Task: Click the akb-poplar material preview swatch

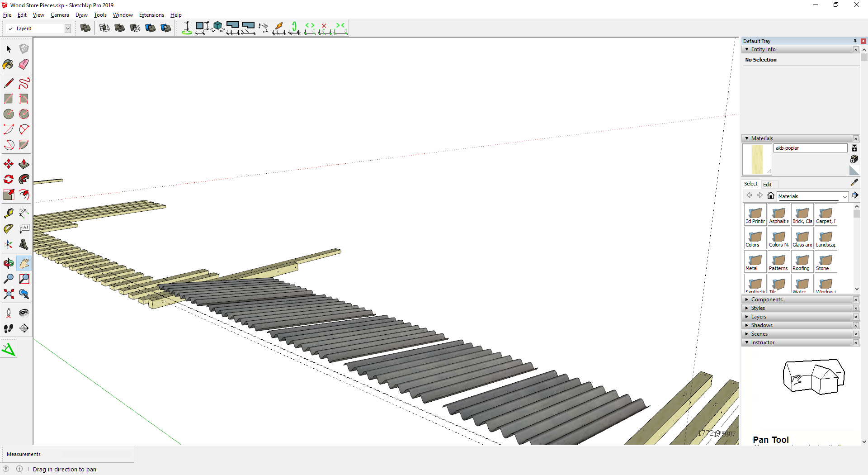Action: pos(757,159)
